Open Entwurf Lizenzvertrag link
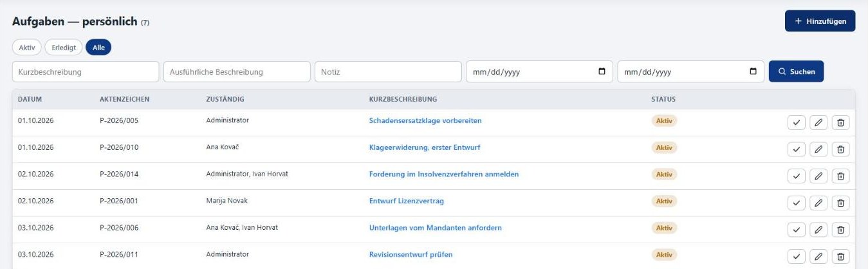 tap(407, 201)
